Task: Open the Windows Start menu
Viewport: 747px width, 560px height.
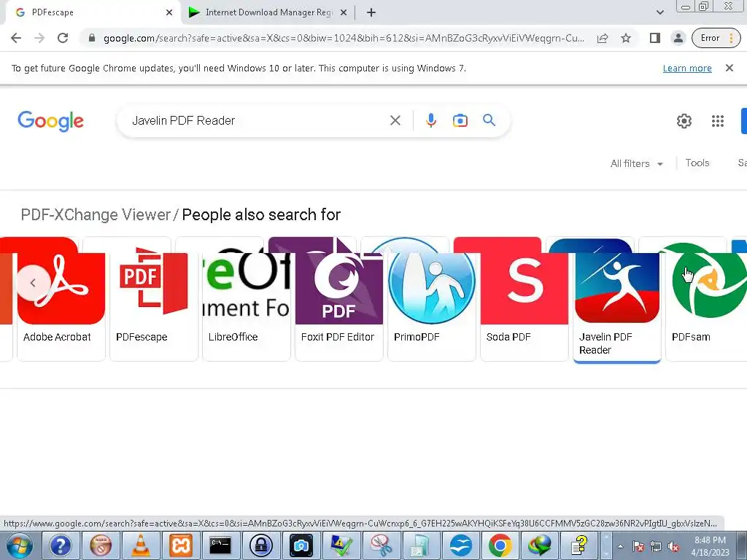Action: tap(19, 545)
